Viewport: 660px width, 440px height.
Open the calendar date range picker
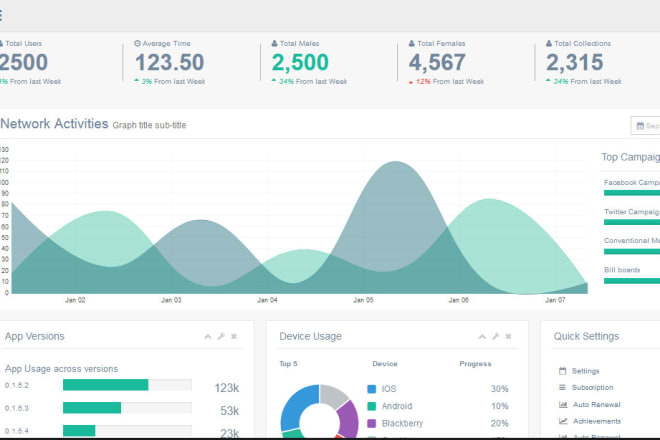coord(646,125)
